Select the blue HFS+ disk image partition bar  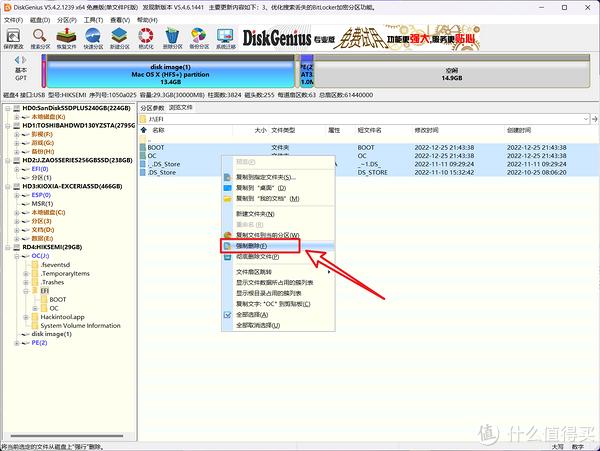tap(170, 74)
